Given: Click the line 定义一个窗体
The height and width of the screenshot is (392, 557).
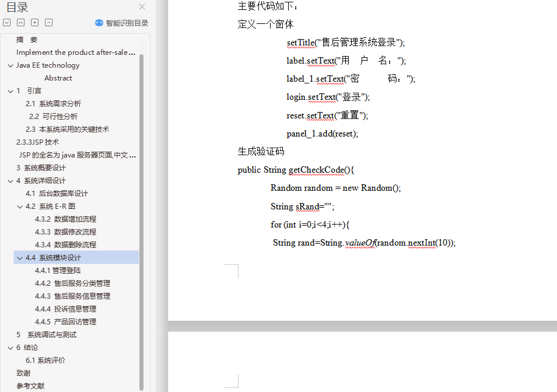Looking at the screenshot, I should 265,24.
